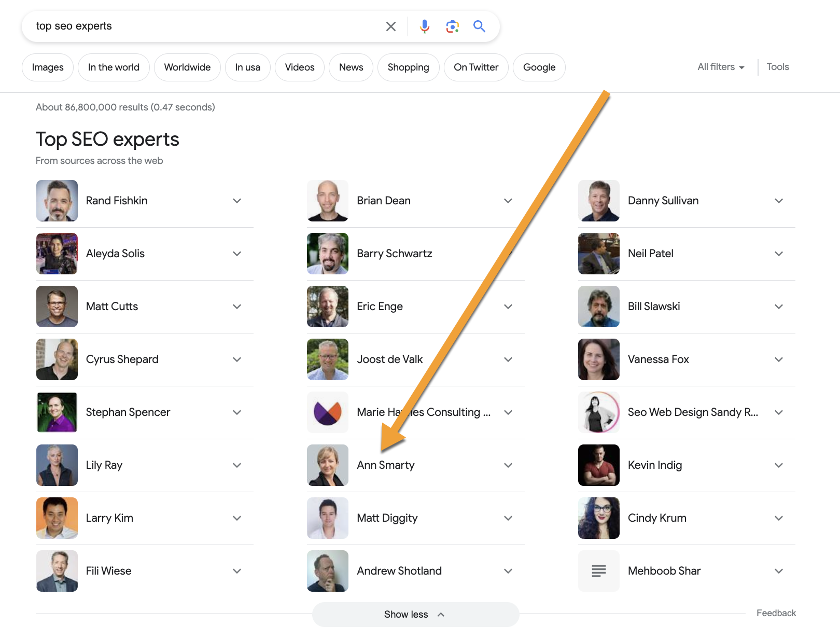The height and width of the screenshot is (641, 840).
Task: Select the Shopping filter chip
Action: (409, 67)
